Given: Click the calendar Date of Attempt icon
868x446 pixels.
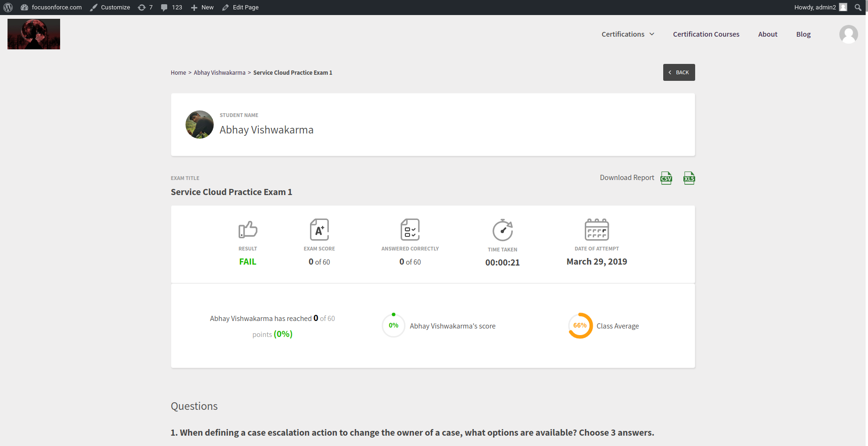Looking at the screenshot, I should click(597, 229).
